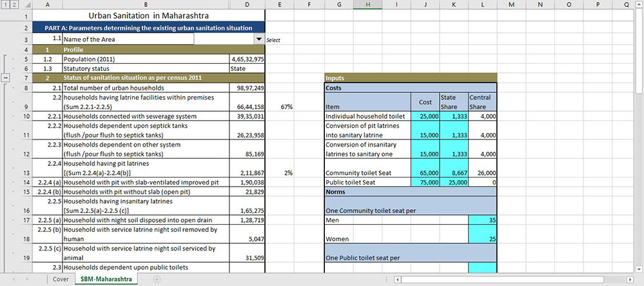
Task: Click next sheet navigation arrow
Action: (x=26, y=279)
